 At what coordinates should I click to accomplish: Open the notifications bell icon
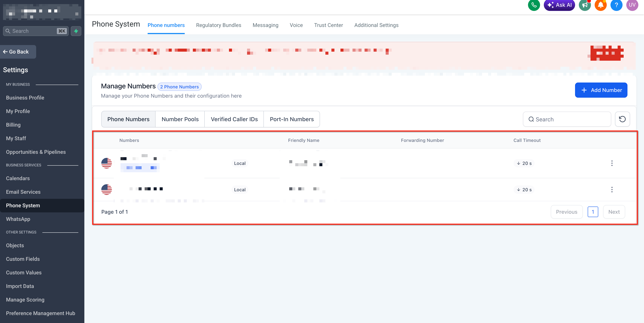pos(601,5)
